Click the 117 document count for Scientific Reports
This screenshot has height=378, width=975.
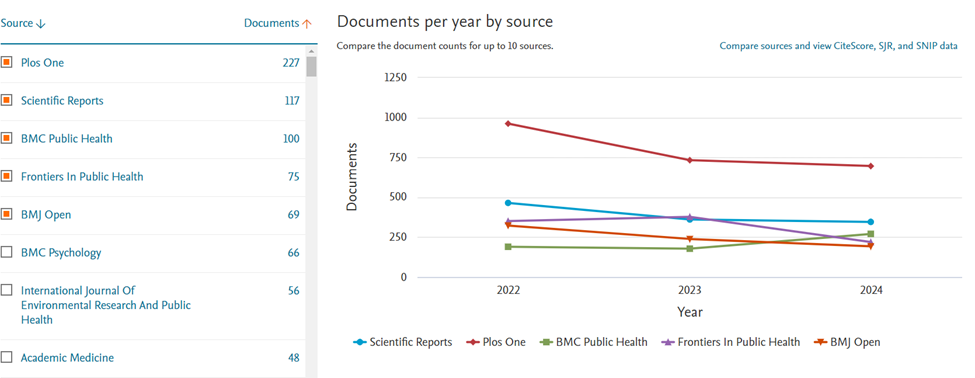pos(292,101)
